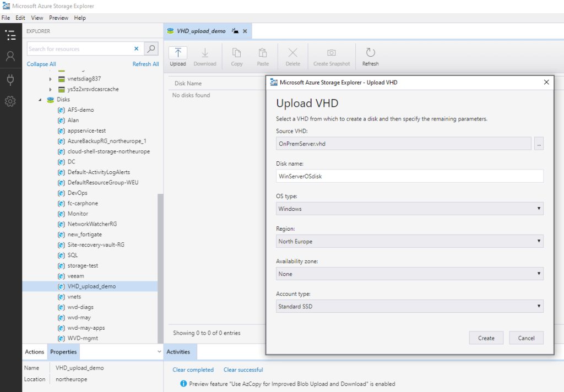This screenshot has width=564, height=392.
Task: Click the Connect plug icon in sidebar
Action: pyautogui.click(x=11, y=78)
